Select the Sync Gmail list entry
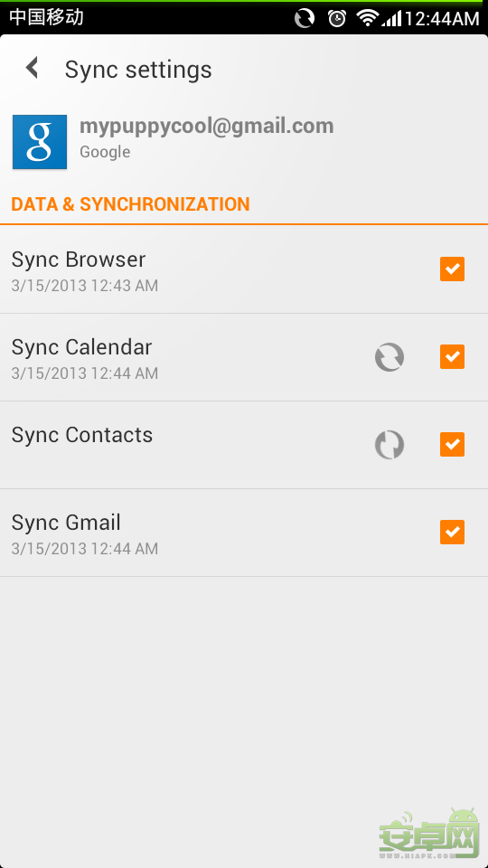The height and width of the screenshot is (868, 488). [x=244, y=533]
